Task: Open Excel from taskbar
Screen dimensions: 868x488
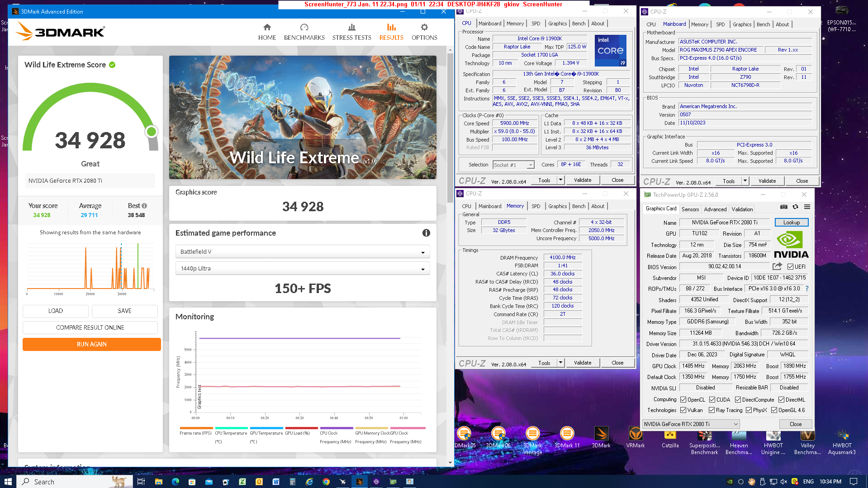Action: [242, 482]
